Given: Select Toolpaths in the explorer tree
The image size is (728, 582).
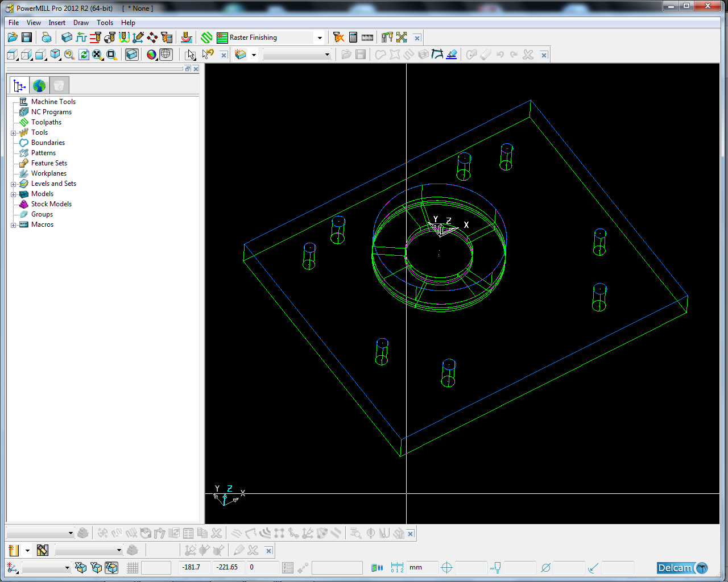Looking at the screenshot, I should [46, 122].
